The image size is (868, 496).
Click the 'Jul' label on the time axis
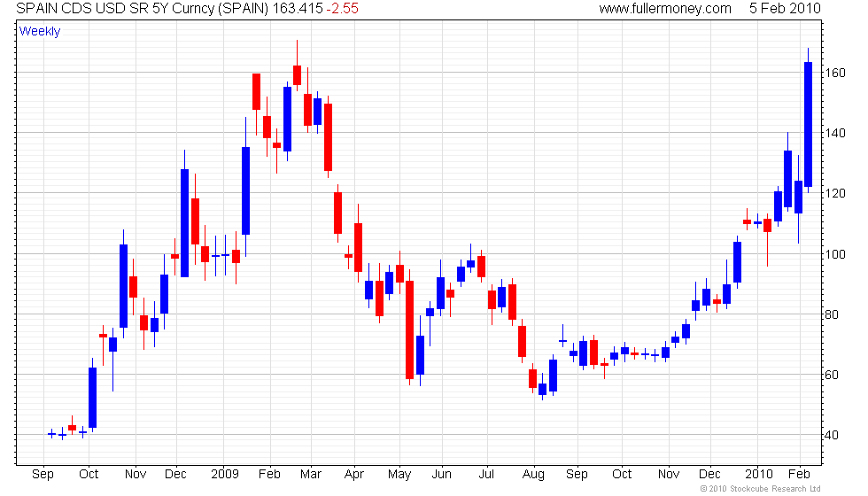pyautogui.click(x=486, y=475)
